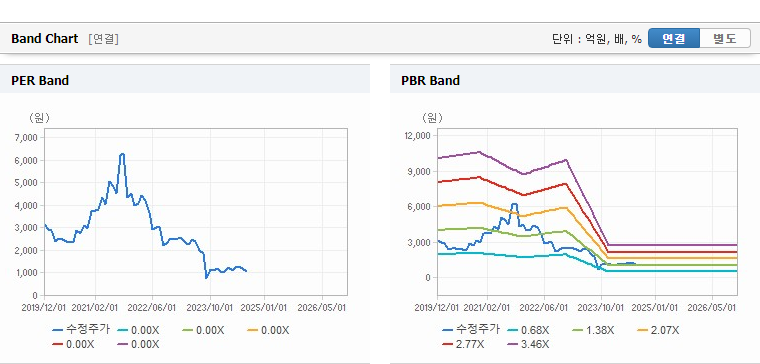Switch to 별도 separate view
The width and height of the screenshot is (760, 364).
(x=725, y=39)
